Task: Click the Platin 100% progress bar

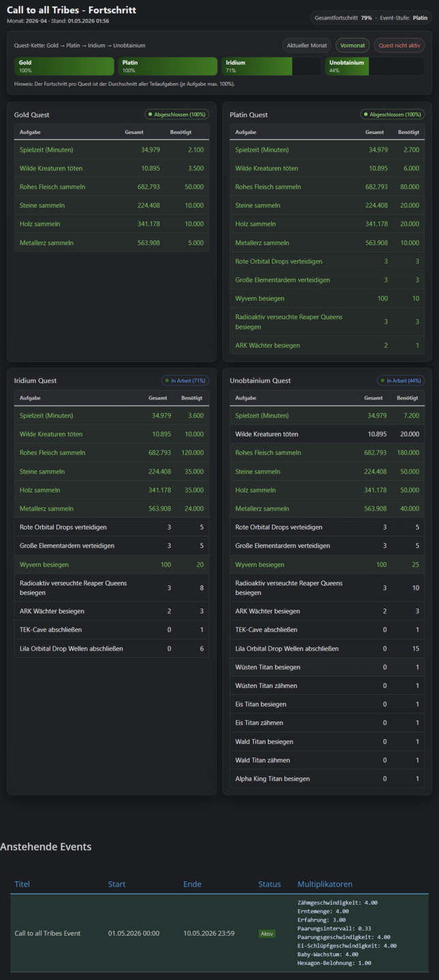Action: (x=167, y=66)
